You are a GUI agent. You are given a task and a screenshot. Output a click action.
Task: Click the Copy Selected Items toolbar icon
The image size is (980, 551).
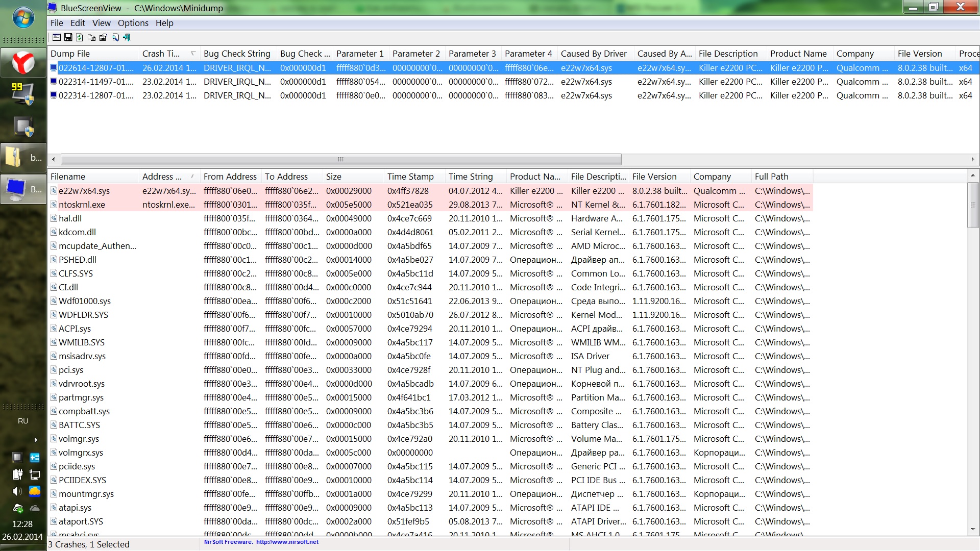tap(91, 37)
